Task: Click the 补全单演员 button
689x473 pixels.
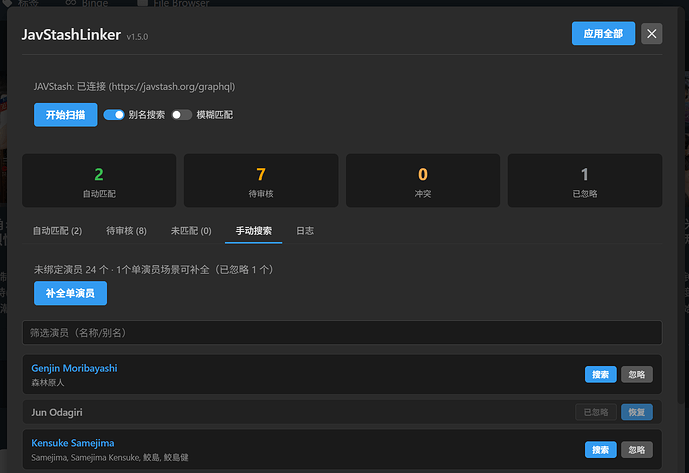Action: 70,293
